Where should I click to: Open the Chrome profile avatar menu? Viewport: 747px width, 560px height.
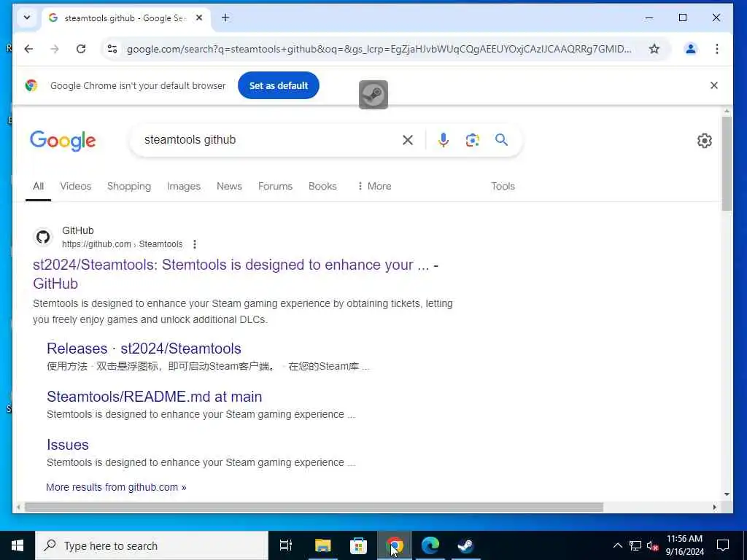(x=690, y=49)
